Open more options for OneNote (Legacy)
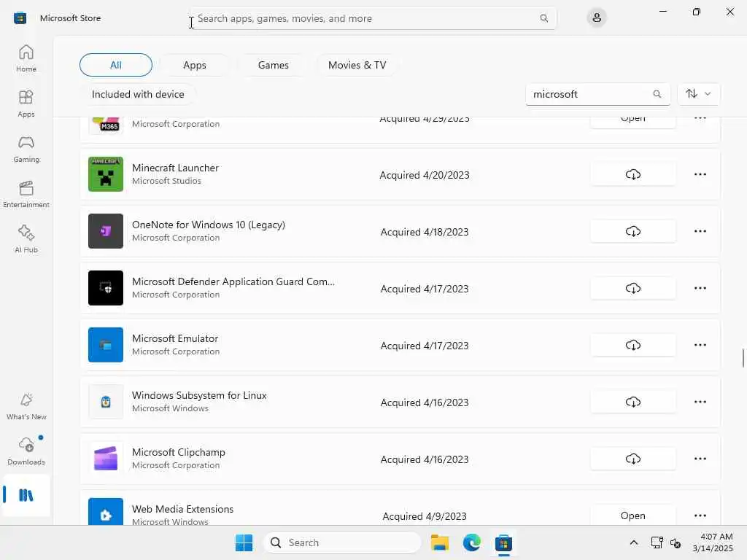Image resolution: width=747 pixels, height=560 pixels. [700, 231]
